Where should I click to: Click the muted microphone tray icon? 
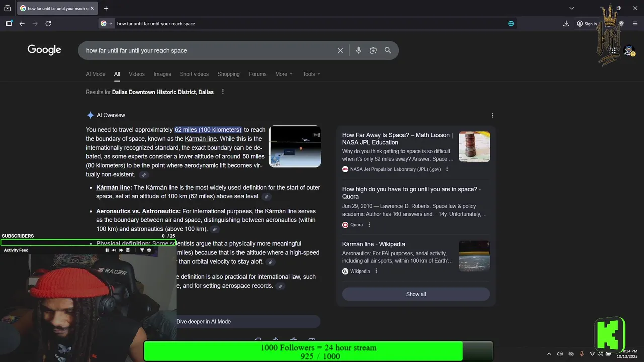(x=581, y=354)
